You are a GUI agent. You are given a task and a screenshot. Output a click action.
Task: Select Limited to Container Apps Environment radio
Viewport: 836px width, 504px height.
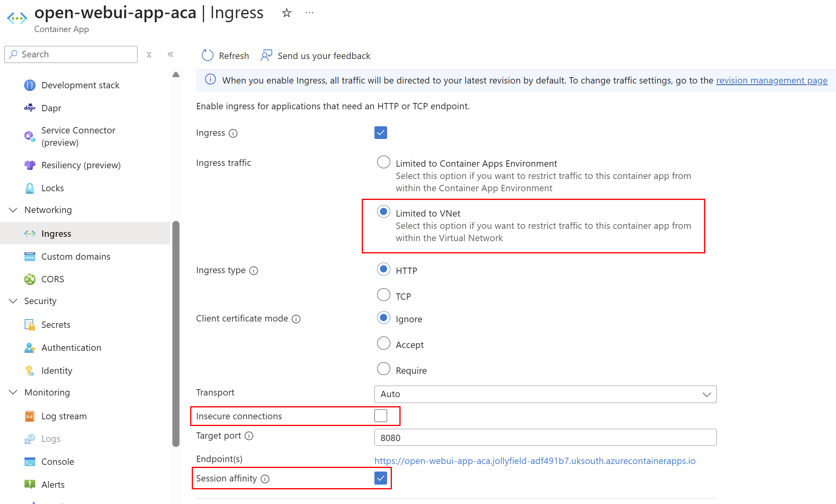(384, 162)
